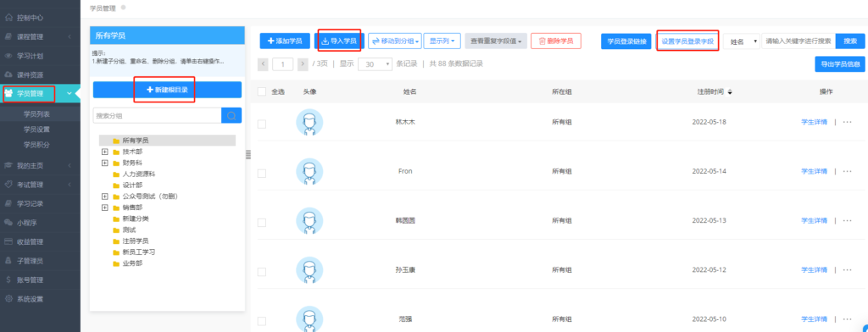Screen dimensions: 868x332
Task: Select the 人力资源科 folder
Action: pyautogui.click(x=138, y=174)
